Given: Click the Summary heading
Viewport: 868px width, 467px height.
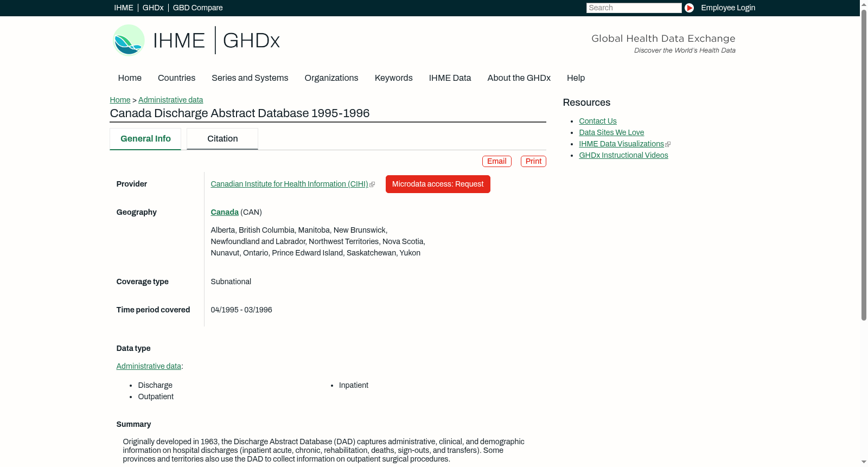Looking at the screenshot, I should (133, 425).
